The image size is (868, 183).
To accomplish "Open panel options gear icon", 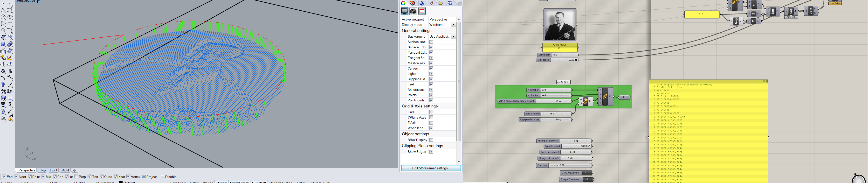I will [460, 3].
